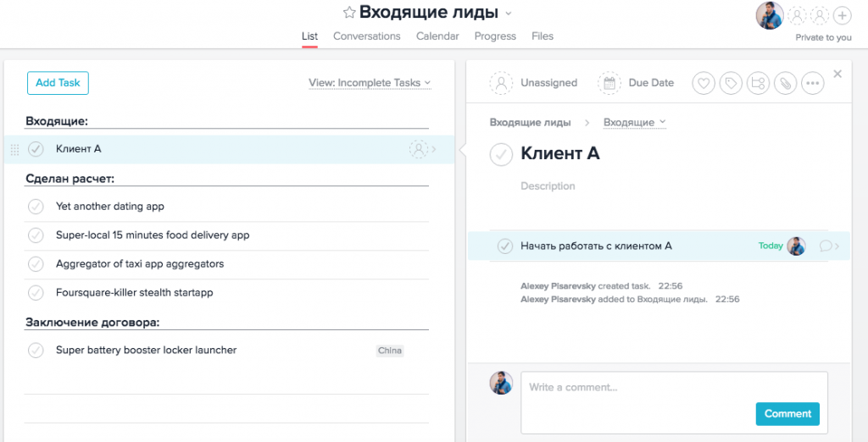This screenshot has height=442, width=868.
Task: Open the more actions ellipsis menu
Action: (812, 83)
